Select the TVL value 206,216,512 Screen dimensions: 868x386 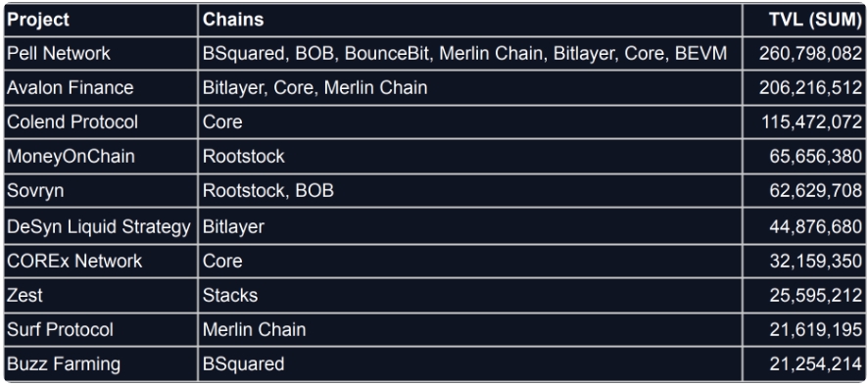tap(803, 88)
